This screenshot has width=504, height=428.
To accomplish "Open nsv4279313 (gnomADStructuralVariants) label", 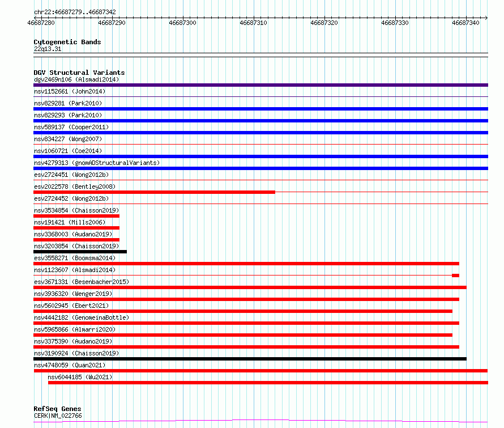I will click(x=97, y=163).
